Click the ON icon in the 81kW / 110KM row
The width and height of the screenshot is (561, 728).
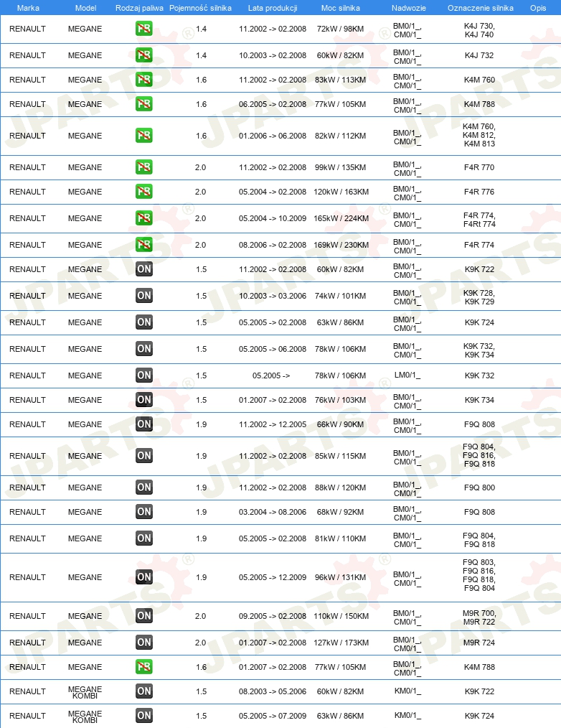[x=144, y=538]
